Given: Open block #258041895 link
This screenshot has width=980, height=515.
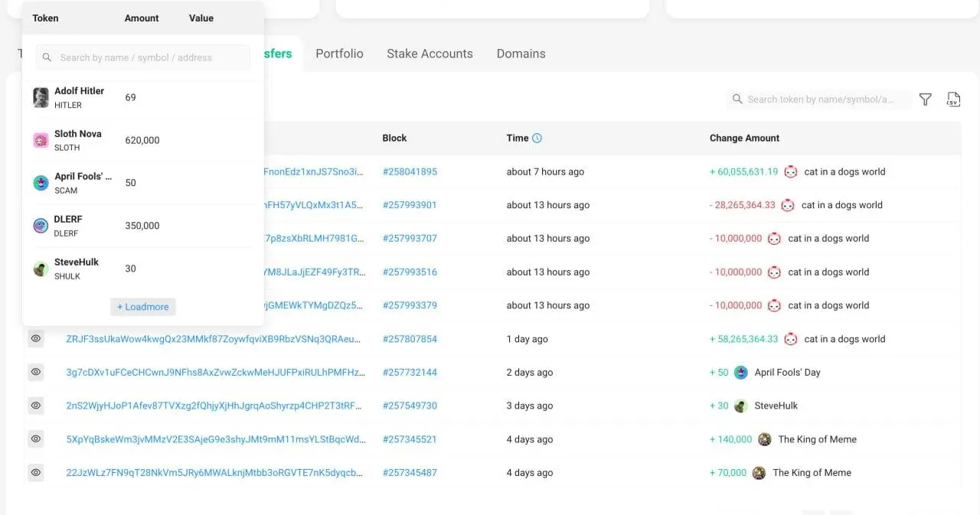Looking at the screenshot, I should [410, 172].
